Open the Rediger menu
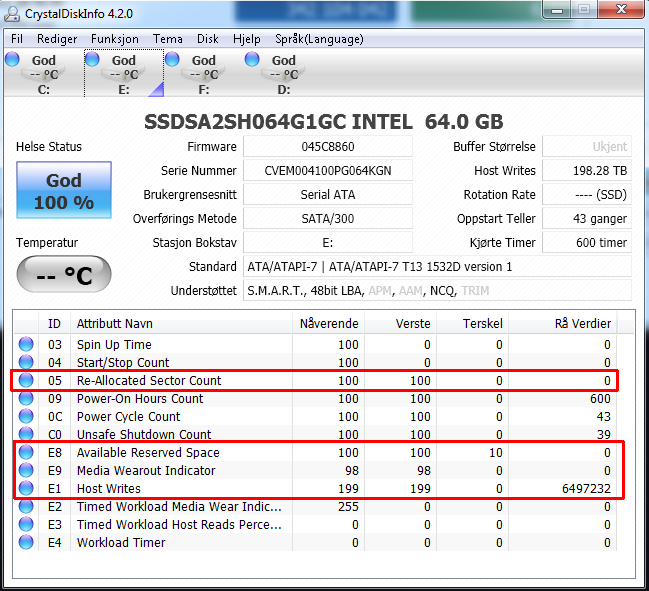This screenshot has height=591, width=649. click(57, 39)
